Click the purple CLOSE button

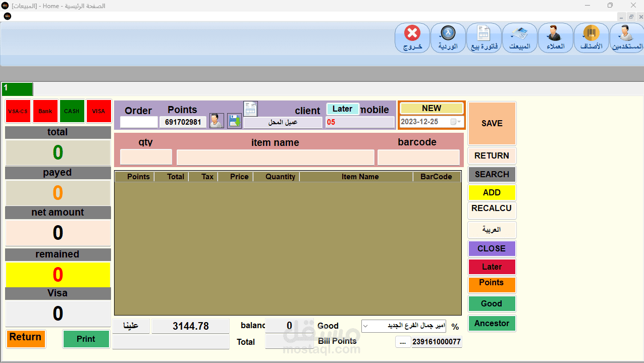pos(492,248)
